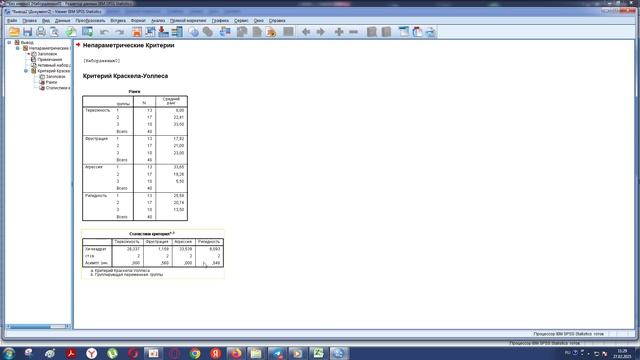Click the Непараметрические Критерии heading

click(129, 45)
